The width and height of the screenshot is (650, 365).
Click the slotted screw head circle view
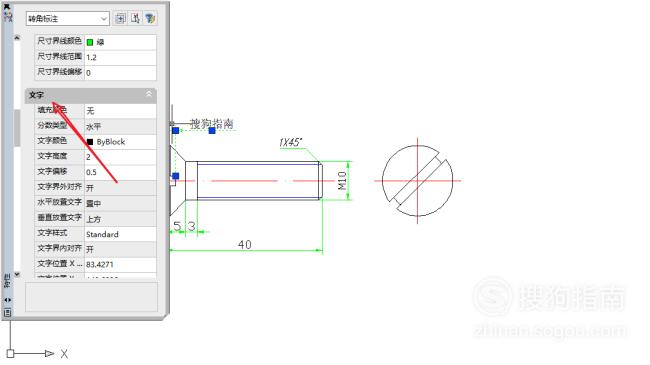point(417,181)
